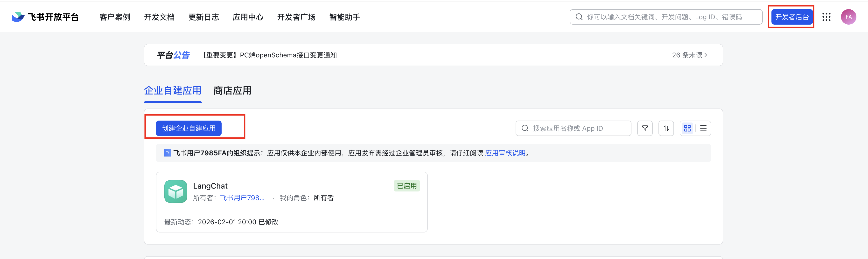Screen dimensions: 868x259
Task: Open 应用中心 from the navigation bar
Action: click(x=248, y=17)
